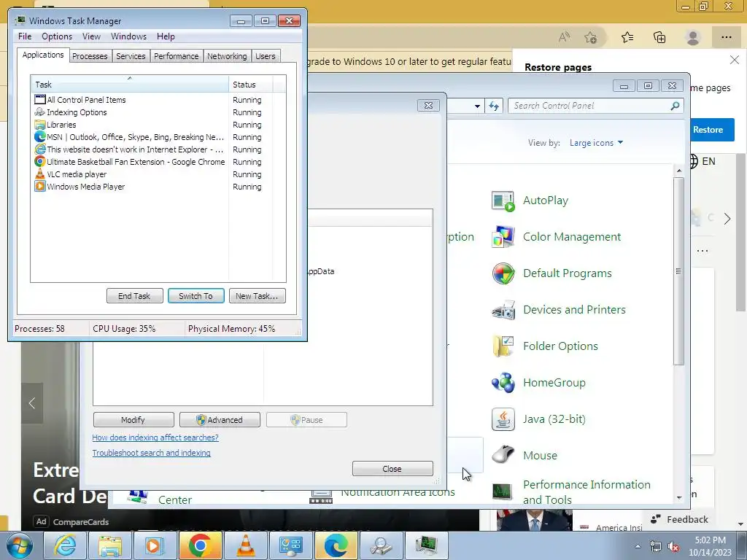747x560 pixels.
Task: Click Edge add to favorites star icon
Action: pos(591,37)
